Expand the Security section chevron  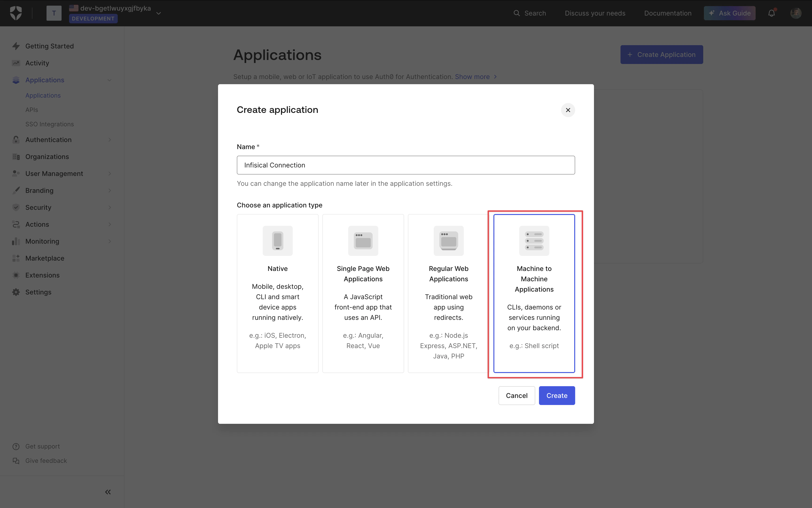point(109,207)
